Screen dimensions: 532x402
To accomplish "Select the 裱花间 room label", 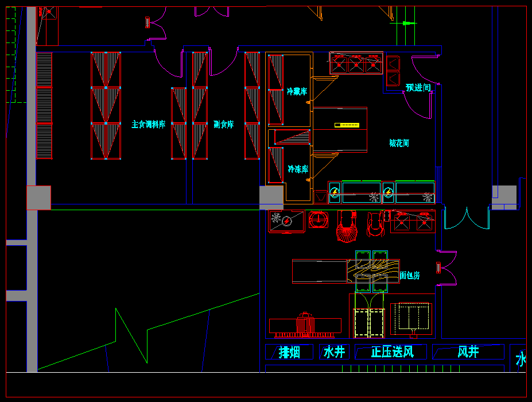I will coord(399,143).
